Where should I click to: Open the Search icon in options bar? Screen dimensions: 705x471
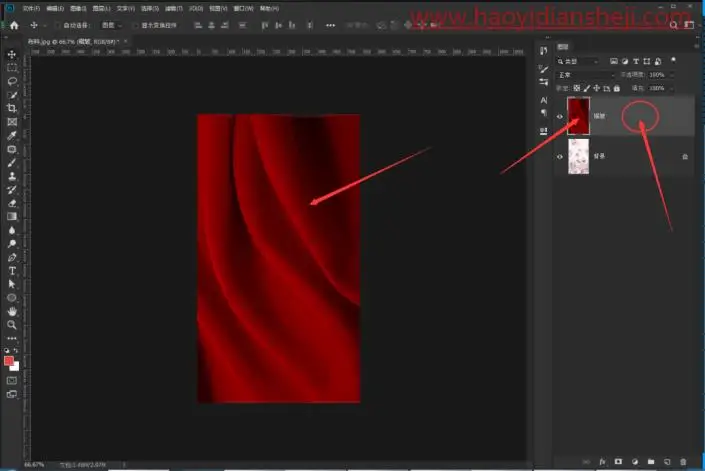pos(674,26)
